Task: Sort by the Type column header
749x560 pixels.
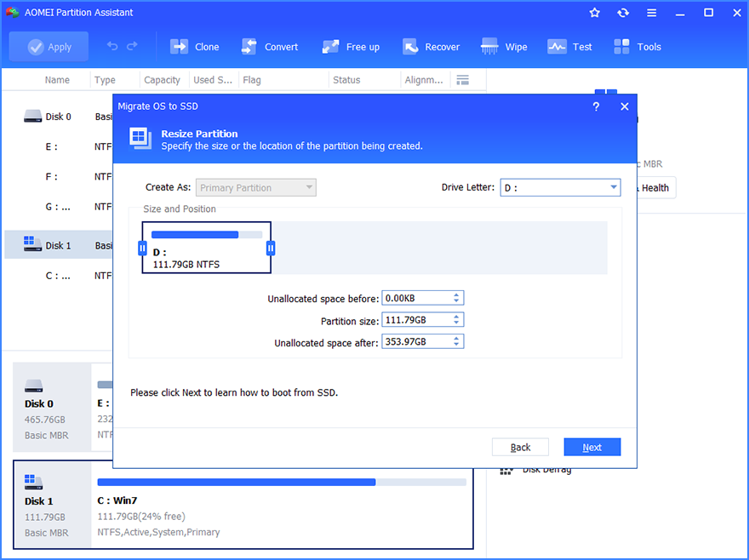Action: (x=105, y=80)
